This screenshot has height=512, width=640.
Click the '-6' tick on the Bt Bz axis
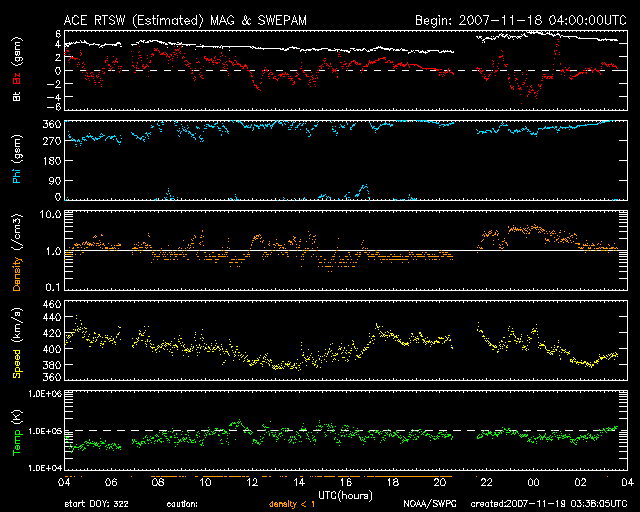[55, 107]
